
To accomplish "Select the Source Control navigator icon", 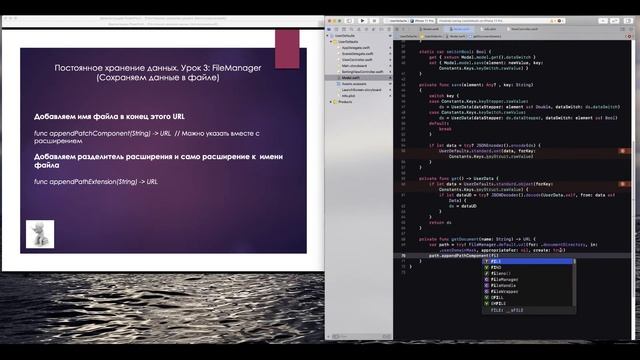I will [336, 29].
